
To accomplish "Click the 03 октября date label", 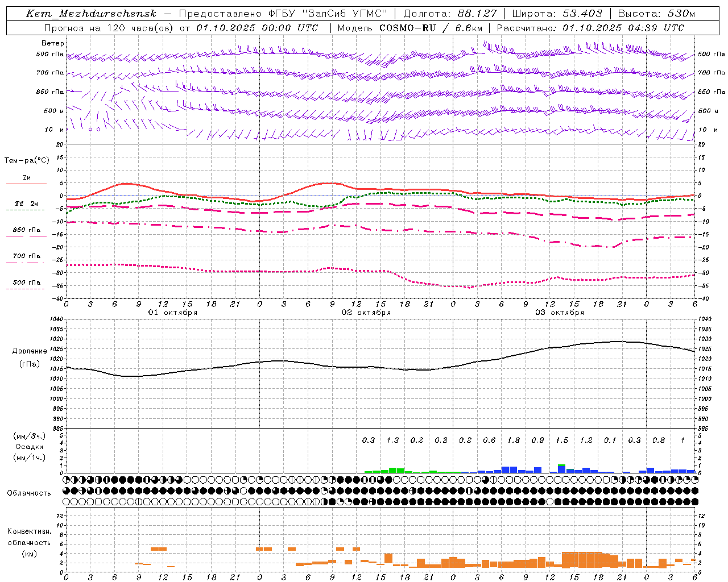I will (560, 313).
